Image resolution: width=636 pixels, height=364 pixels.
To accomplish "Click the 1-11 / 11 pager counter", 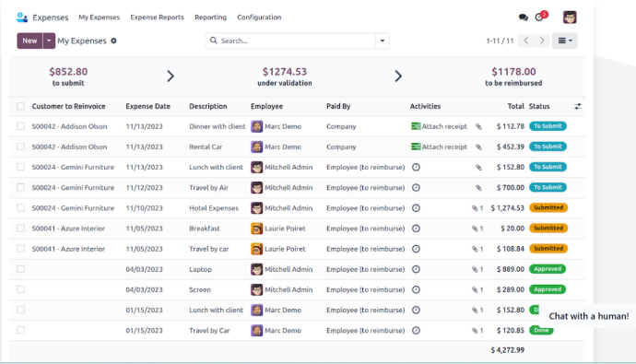I will [x=500, y=41].
